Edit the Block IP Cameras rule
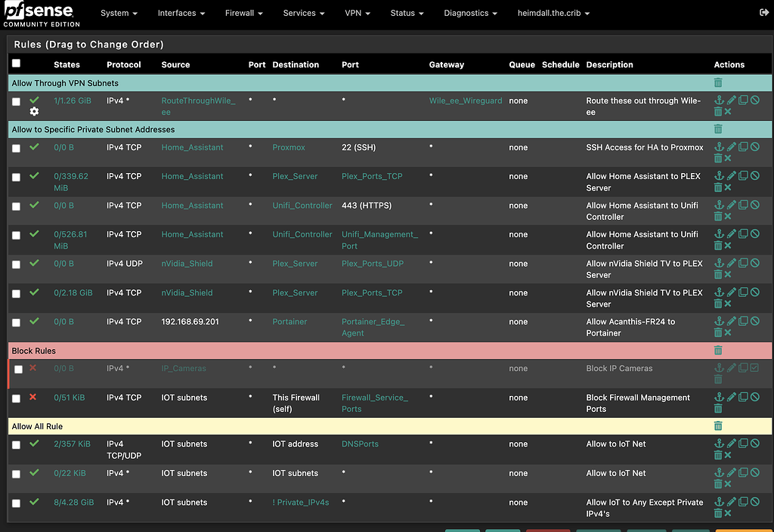 click(730, 368)
